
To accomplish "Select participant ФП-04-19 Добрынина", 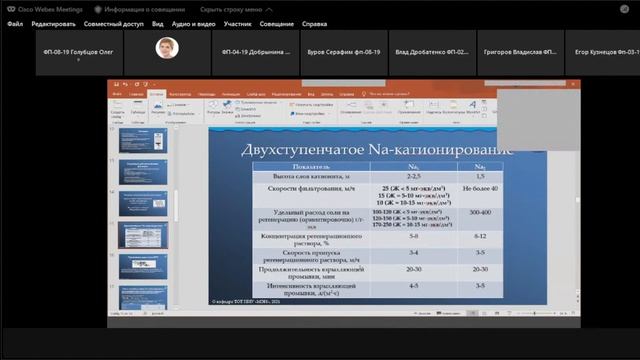I will (256, 53).
